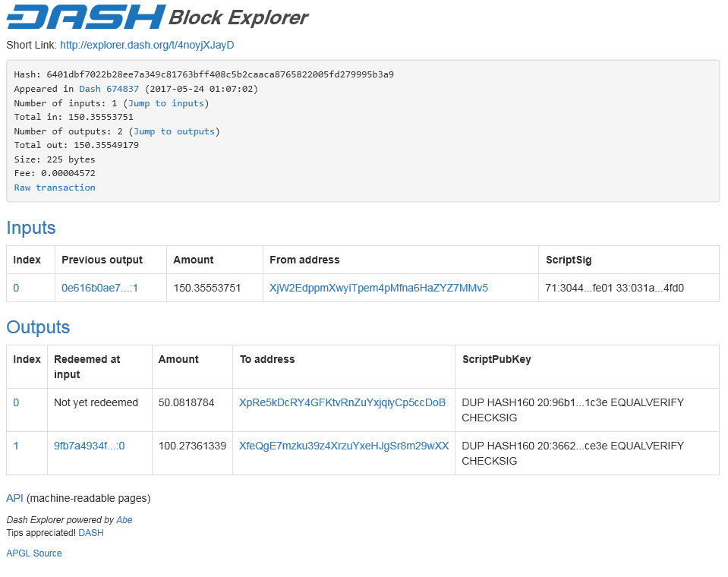The image size is (728, 577).
Task: Open the DASH tips link
Action: coord(91,533)
